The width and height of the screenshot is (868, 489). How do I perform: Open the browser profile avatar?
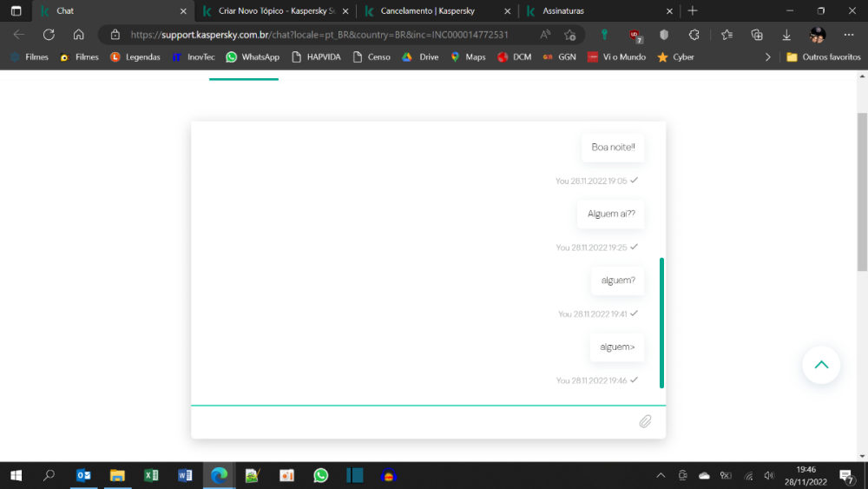tap(818, 35)
